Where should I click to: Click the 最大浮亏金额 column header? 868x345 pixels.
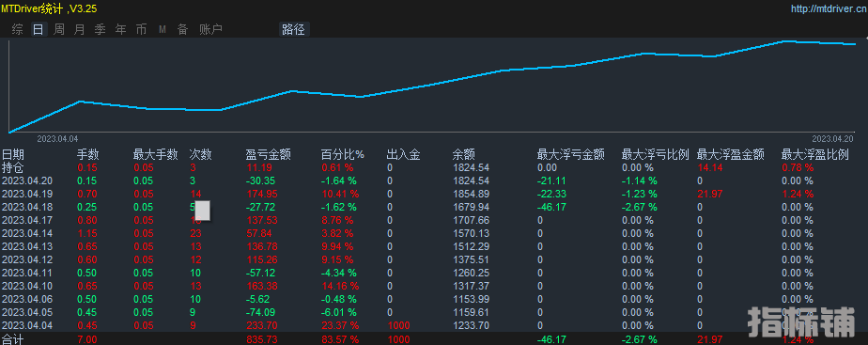[x=571, y=154]
